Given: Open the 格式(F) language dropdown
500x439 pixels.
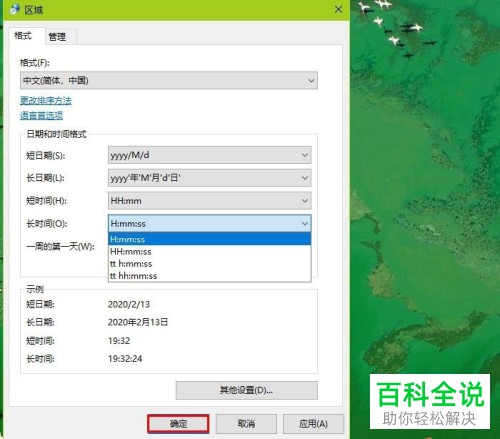Looking at the screenshot, I should [169, 81].
